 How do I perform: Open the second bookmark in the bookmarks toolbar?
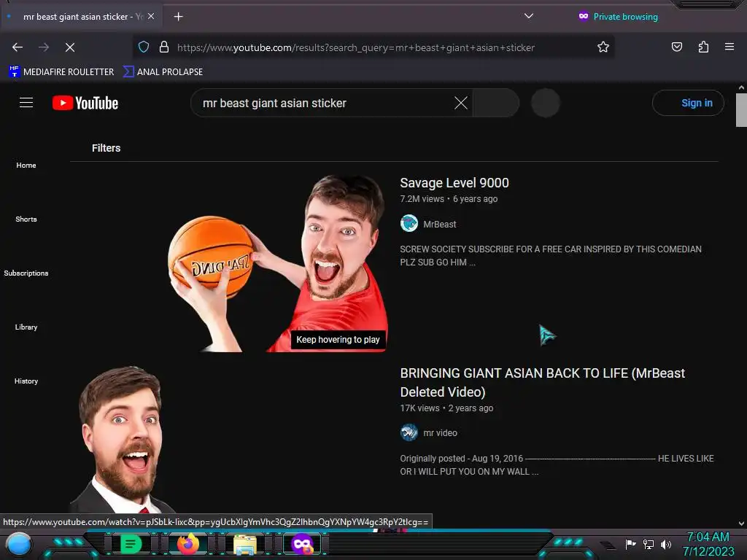pyautogui.click(x=163, y=72)
